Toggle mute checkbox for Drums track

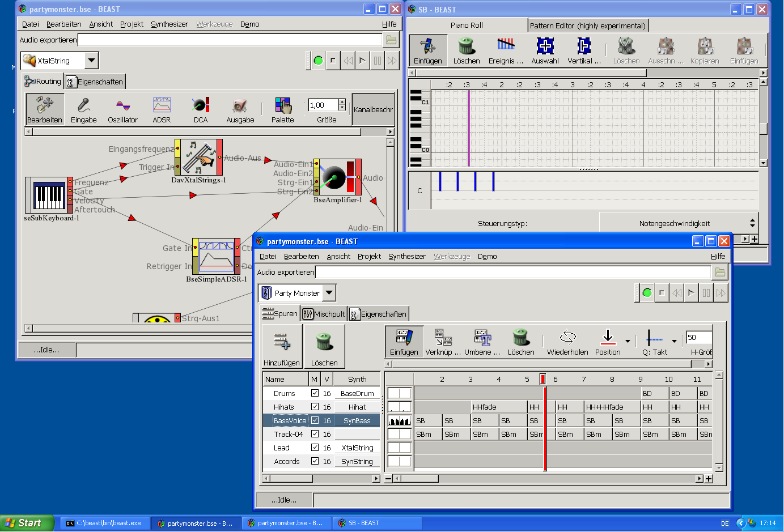(x=315, y=393)
